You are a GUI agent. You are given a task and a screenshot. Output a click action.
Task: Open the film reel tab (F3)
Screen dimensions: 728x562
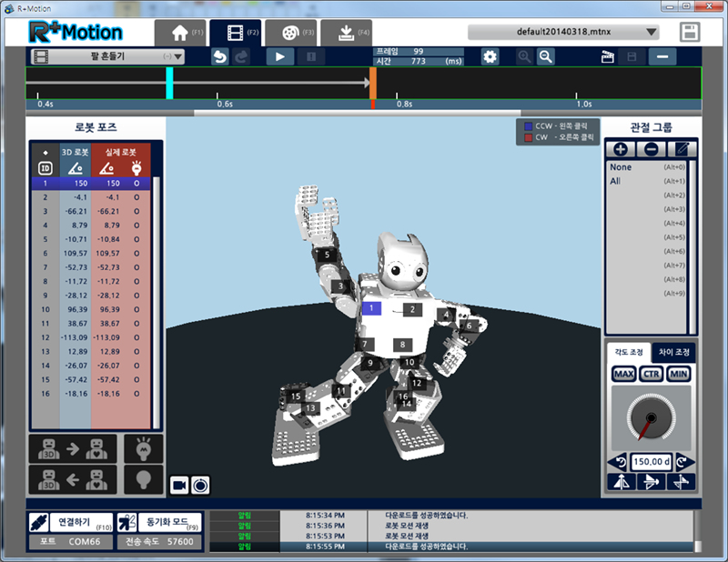290,33
